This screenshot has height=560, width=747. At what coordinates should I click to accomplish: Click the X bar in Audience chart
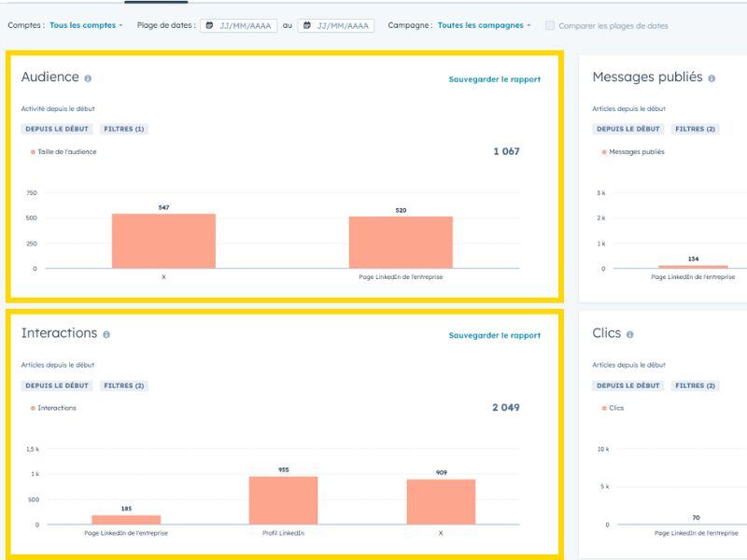164,241
